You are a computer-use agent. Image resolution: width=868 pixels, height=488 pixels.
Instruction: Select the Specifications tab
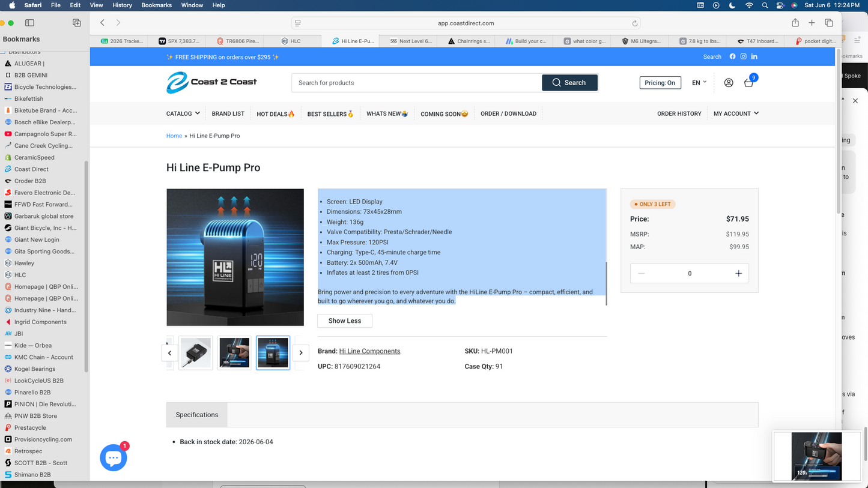tap(197, 415)
